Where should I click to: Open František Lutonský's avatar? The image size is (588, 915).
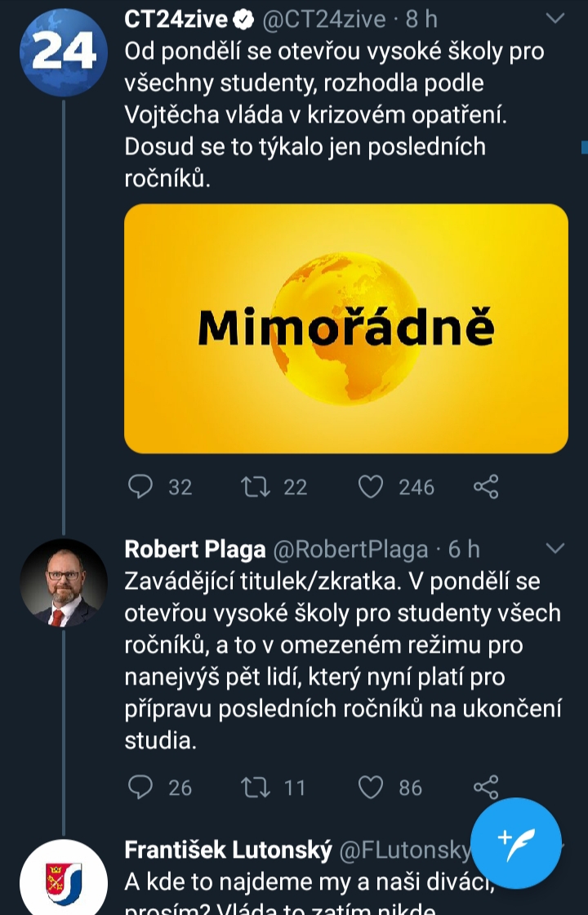pyautogui.click(x=64, y=878)
